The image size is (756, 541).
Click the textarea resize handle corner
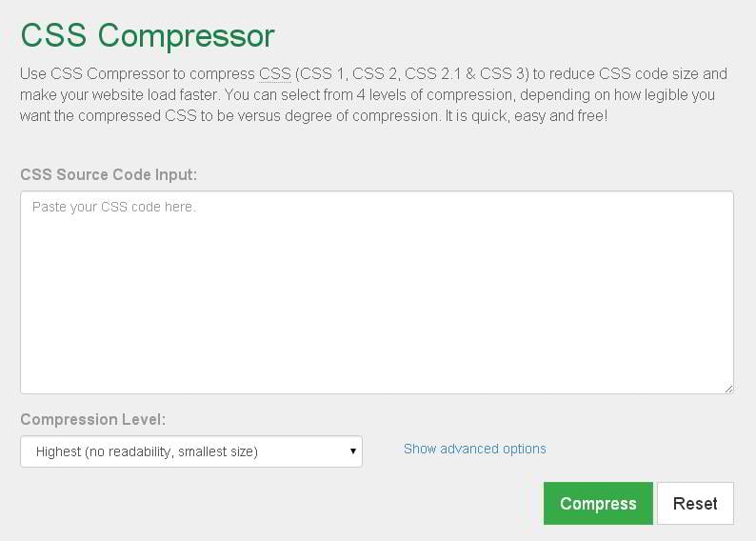(x=728, y=389)
